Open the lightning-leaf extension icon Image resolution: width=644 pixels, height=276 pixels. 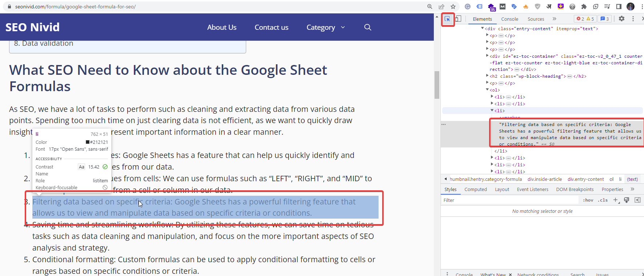point(596,7)
